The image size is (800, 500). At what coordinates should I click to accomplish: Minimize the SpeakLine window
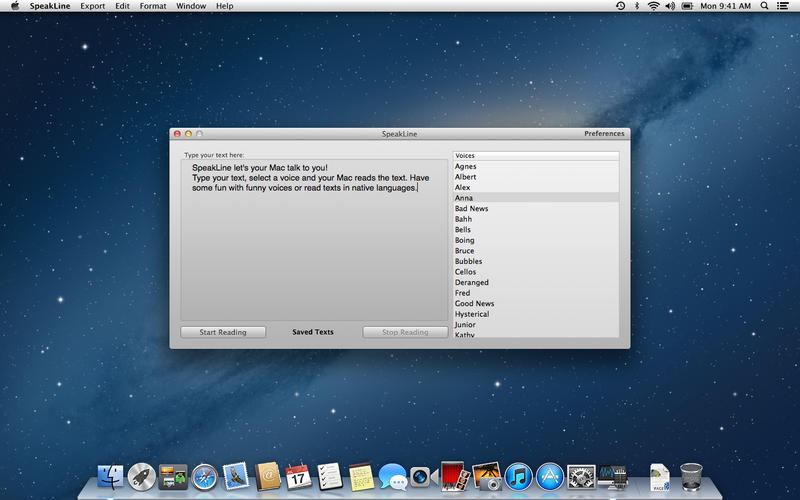click(x=188, y=134)
